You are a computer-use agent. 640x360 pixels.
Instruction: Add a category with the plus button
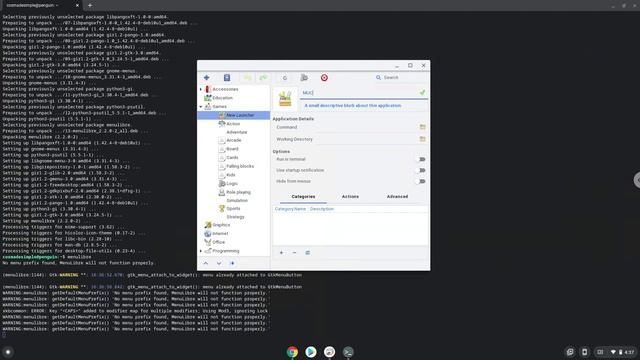coord(281,253)
